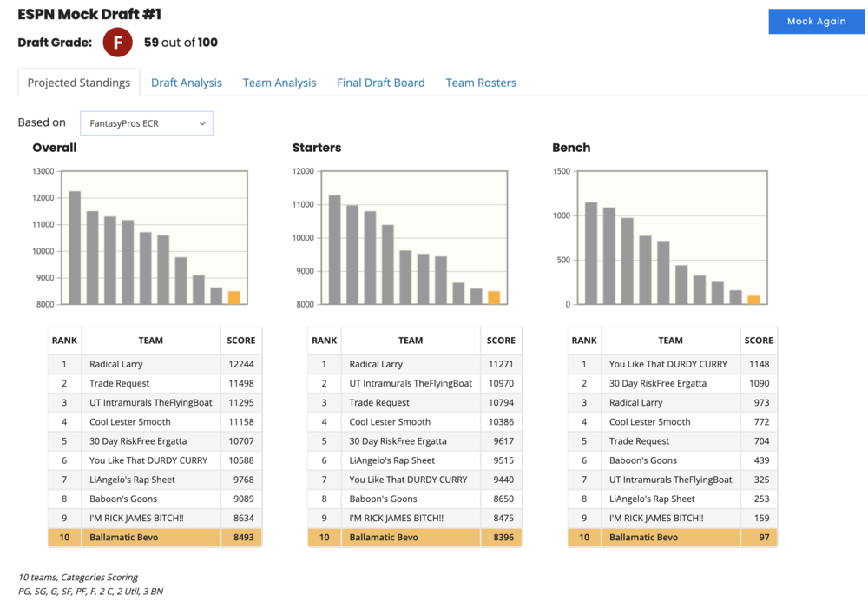
Task: Expand the FantasyPros ECR dropdown
Action: coord(147,123)
